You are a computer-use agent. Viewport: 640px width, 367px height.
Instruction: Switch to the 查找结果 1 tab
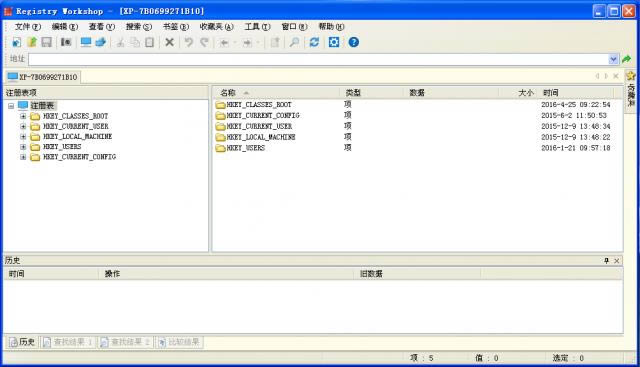[x=68, y=342]
